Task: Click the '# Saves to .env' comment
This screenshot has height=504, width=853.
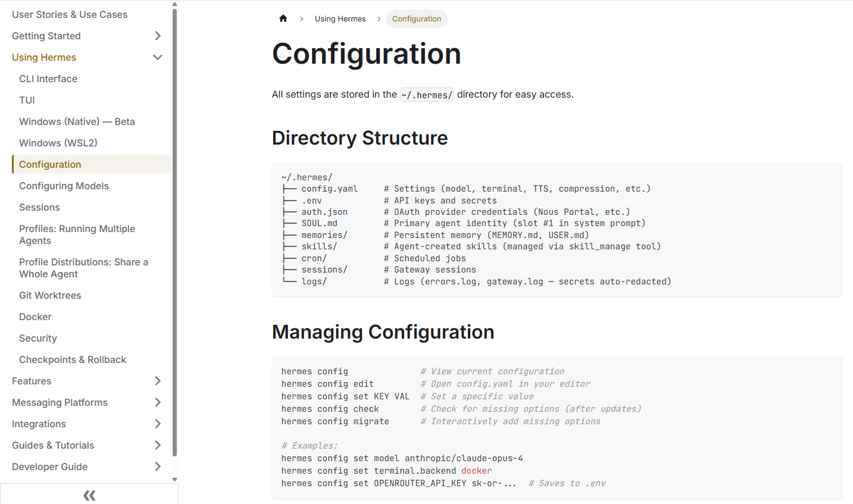Action: (x=567, y=483)
